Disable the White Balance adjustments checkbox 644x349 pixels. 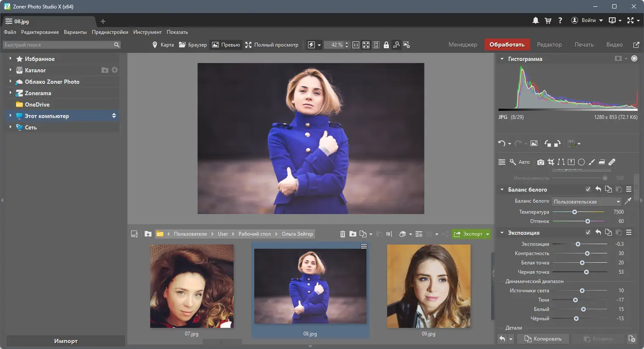pos(588,190)
